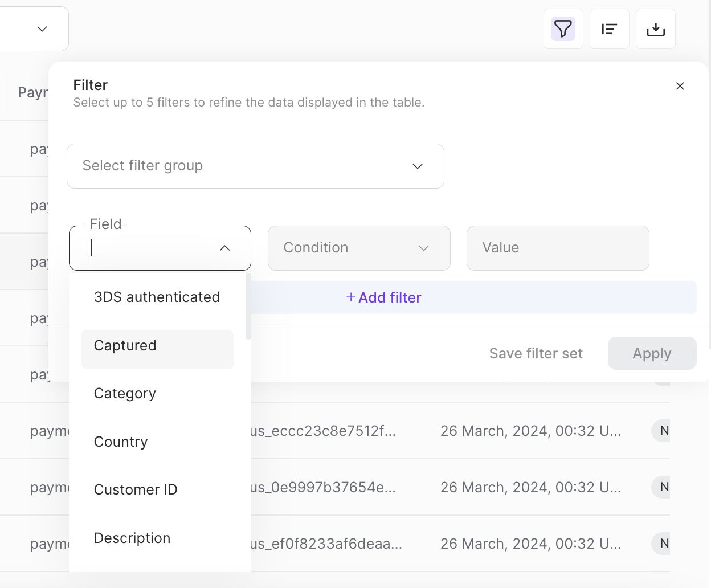Select the Description field option
Image resolution: width=711 pixels, height=588 pixels.
coord(132,538)
